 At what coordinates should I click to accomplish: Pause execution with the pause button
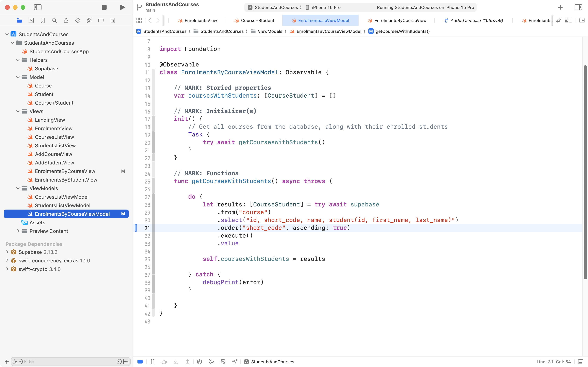[153, 362]
